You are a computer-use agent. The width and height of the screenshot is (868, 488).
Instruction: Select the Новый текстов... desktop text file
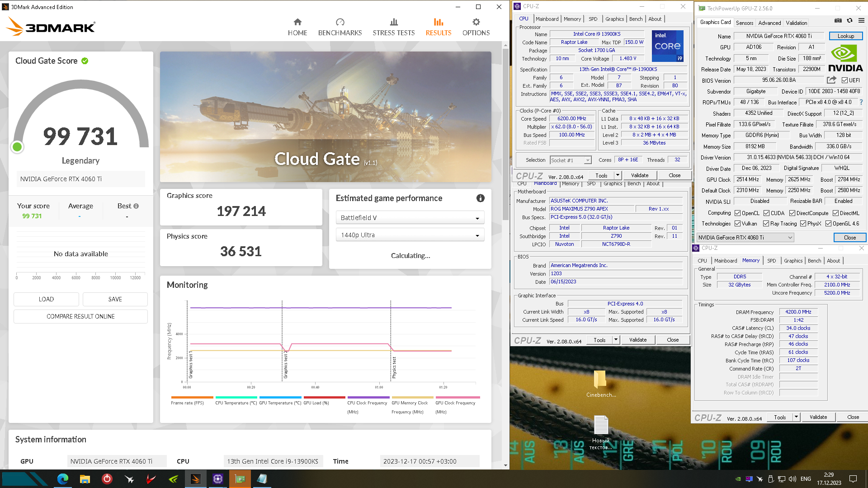(601, 432)
